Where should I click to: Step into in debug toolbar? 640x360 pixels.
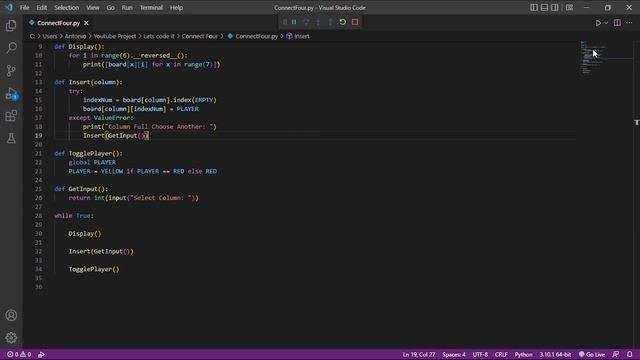click(318, 22)
